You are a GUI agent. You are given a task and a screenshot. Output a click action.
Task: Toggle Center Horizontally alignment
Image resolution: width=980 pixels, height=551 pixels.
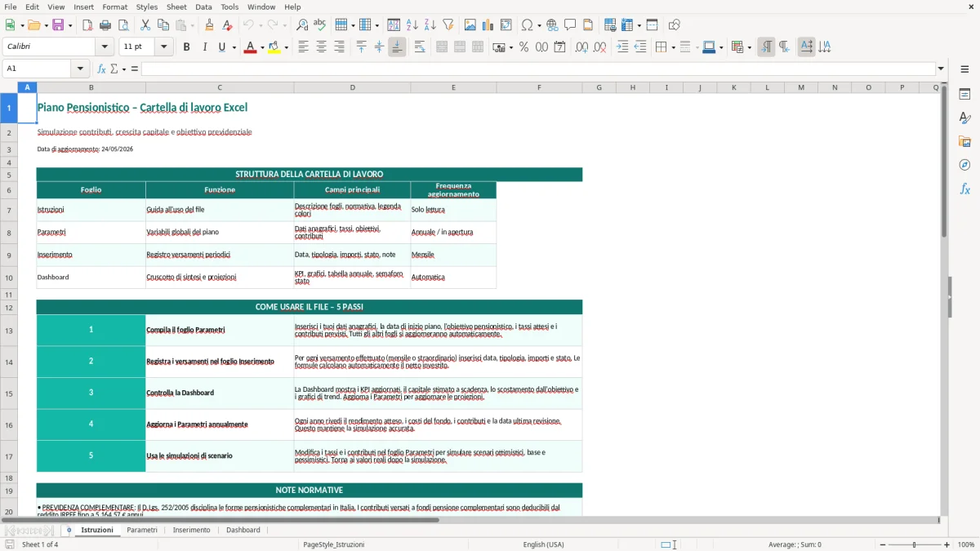point(321,47)
